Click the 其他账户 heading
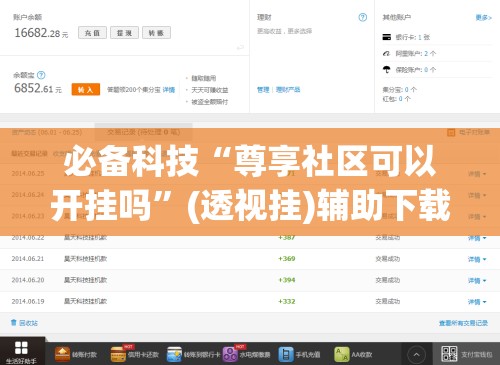Image resolution: width=500 pixels, height=365 pixels. pos(397,17)
